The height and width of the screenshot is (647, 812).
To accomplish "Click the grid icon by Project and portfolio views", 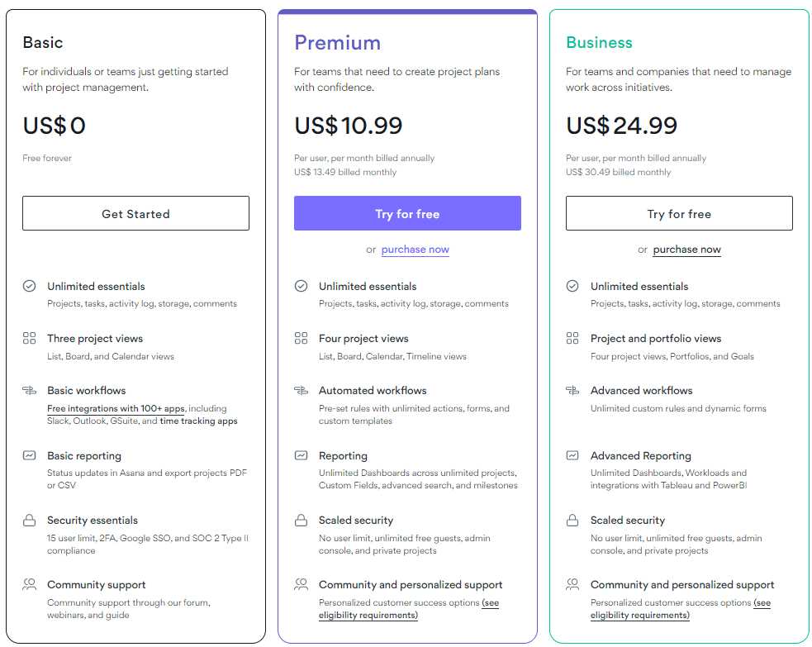I will click(x=572, y=338).
